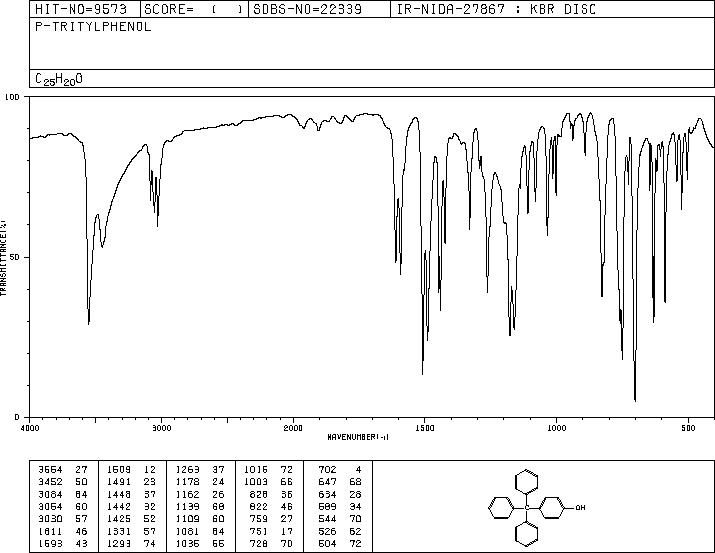The width and height of the screenshot is (715, 553).
Task: Click the SDBS-NO=22339 header field
Action: (x=307, y=9)
